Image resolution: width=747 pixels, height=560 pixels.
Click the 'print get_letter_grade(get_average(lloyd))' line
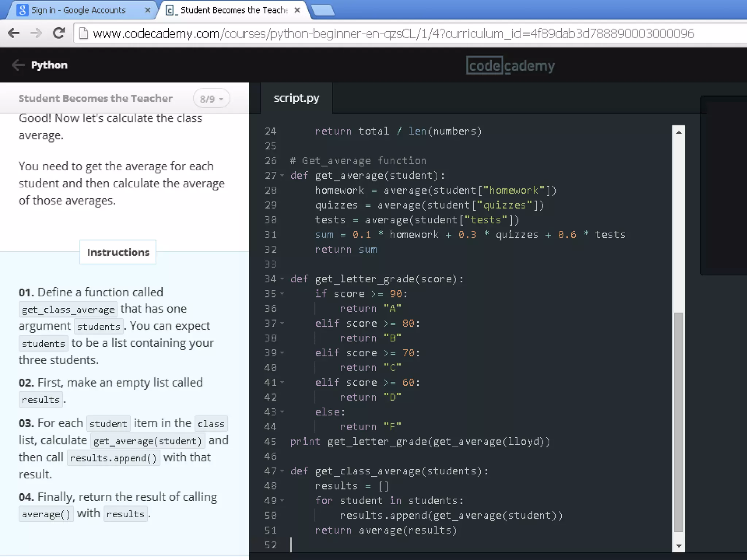[420, 442]
